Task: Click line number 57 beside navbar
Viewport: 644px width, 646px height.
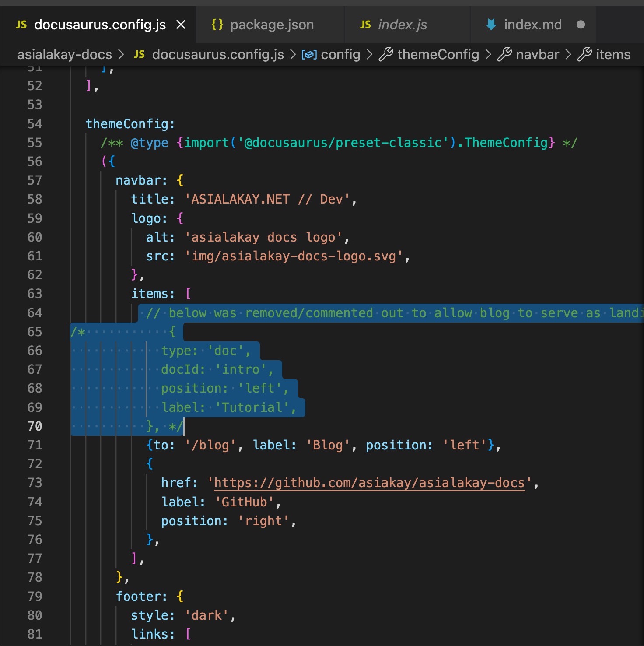Action: point(35,180)
